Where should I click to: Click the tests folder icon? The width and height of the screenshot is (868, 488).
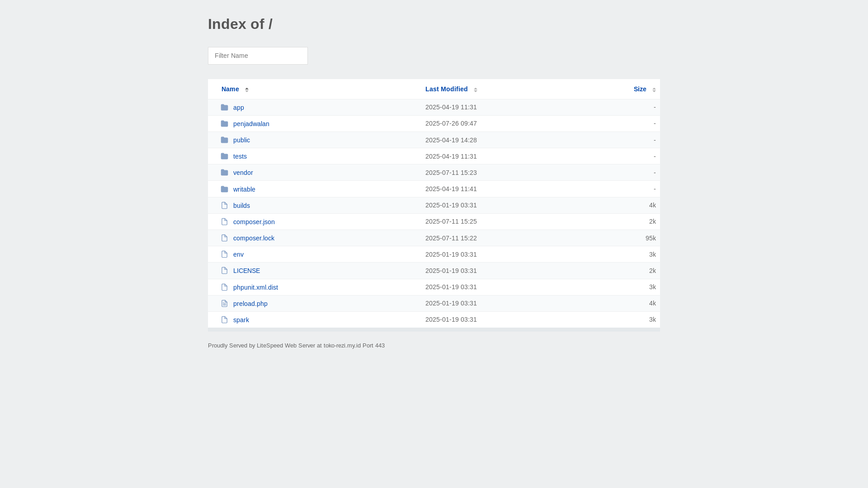tap(224, 156)
